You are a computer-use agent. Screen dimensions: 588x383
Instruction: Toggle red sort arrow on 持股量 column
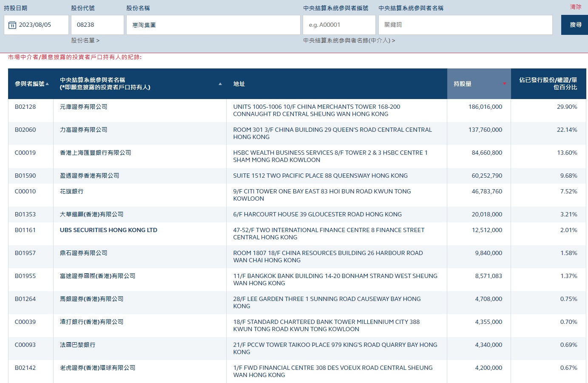(x=505, y=84)
